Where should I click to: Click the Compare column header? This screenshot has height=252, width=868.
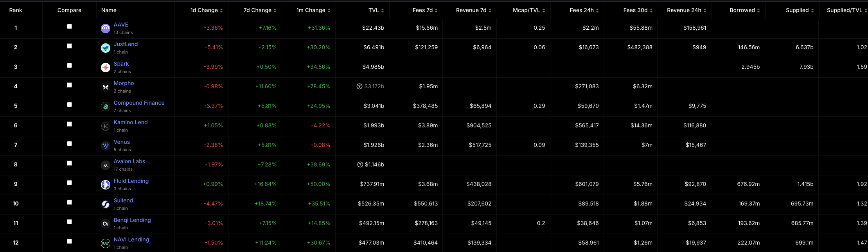[x=69, y=10]
